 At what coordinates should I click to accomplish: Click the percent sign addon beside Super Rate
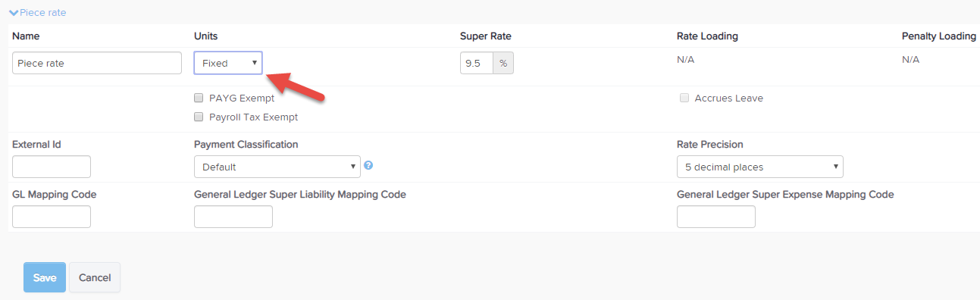click(503, 63)
